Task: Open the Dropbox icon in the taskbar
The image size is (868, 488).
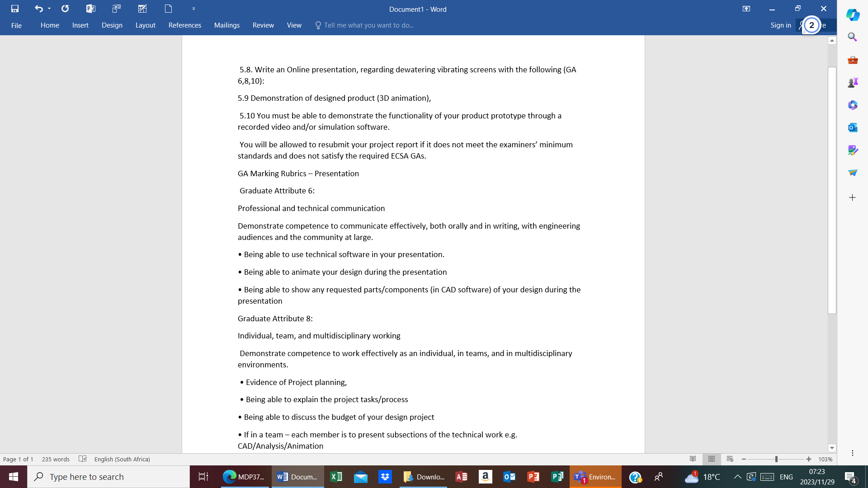Action: click(x=385, y=477)
